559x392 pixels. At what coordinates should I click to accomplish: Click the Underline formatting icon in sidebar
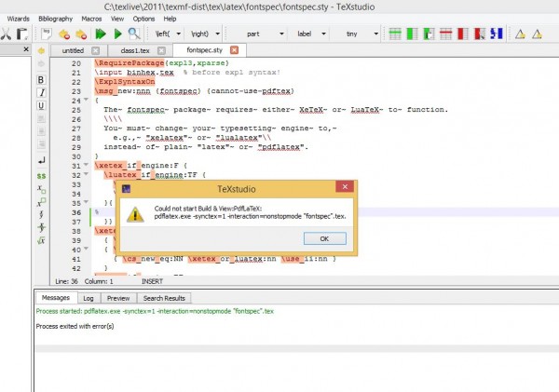(x=42, y=106)
